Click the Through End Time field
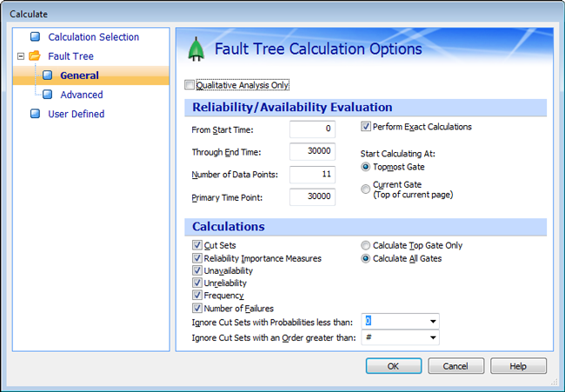The image size is (565, 392). pyautogui.click(x=312, y=151)
